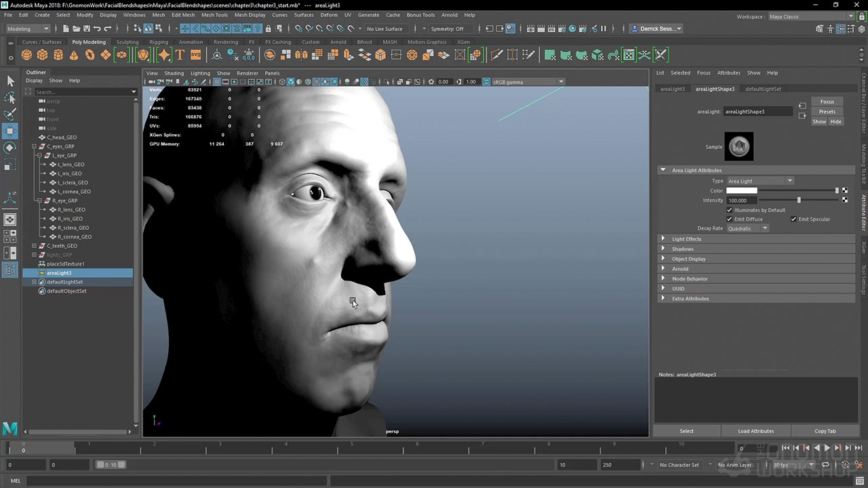Uncheck Illuminates by Default checkbox
868x488 pixels.
click(730, 210)
